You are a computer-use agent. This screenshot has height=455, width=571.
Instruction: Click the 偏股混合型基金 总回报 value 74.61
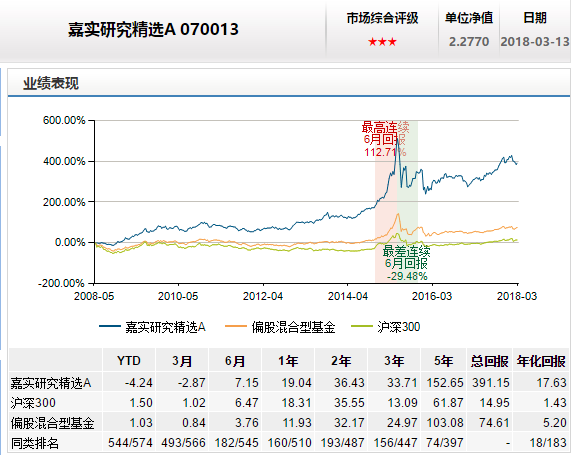click(495, 423)
